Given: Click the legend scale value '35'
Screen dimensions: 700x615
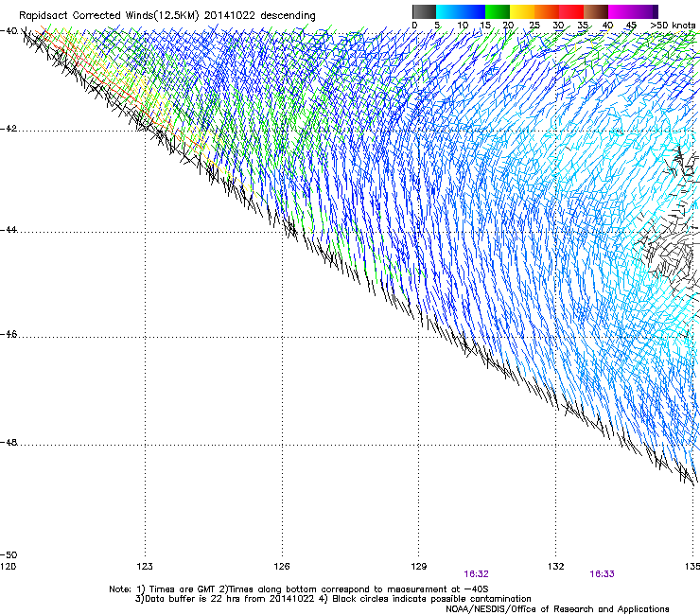Looking at the screenshot, I should [x=583, y=26].
